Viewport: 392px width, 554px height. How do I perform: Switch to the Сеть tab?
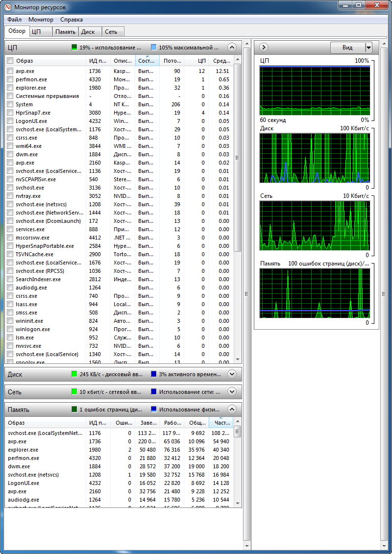113,32
